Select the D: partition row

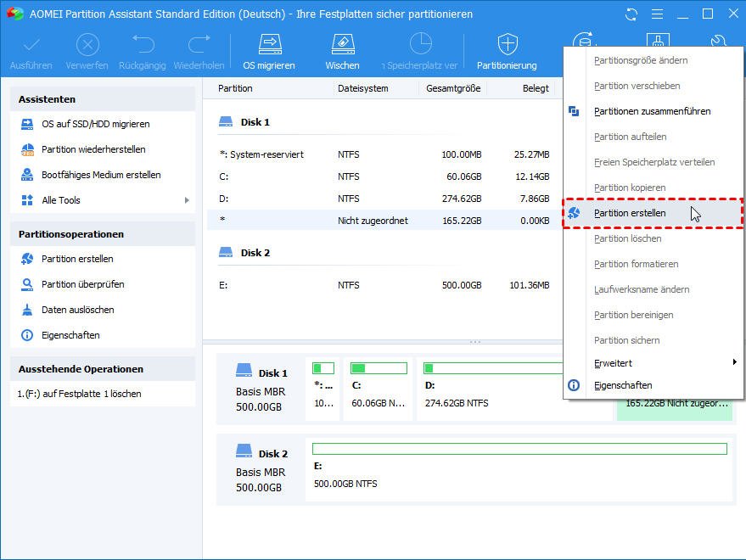pos(382,199)
